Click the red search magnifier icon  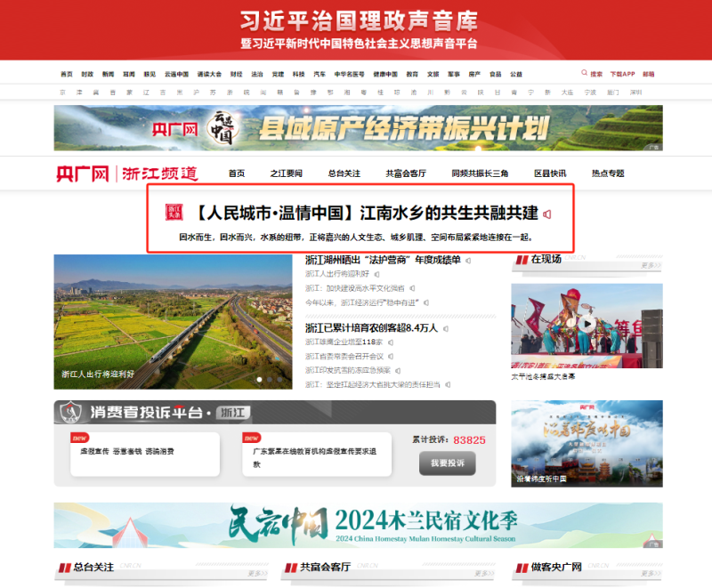(584, 73)
